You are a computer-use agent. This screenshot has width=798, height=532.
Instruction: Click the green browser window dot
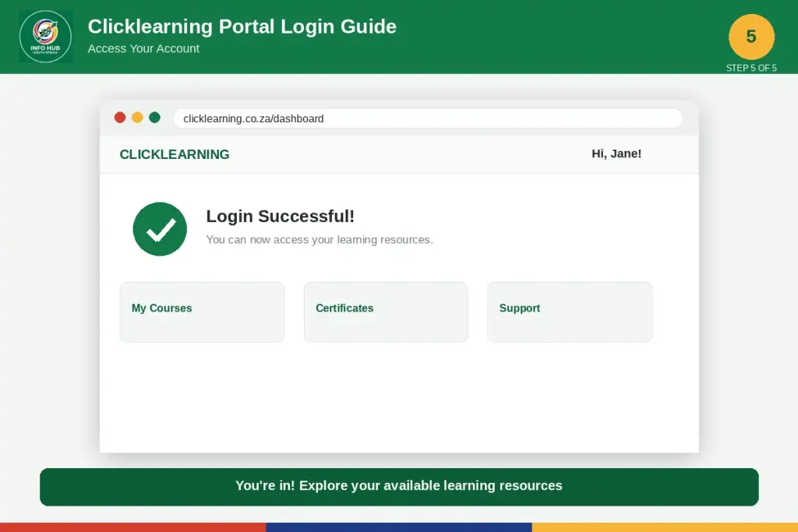pyautogui.click(x=155, y=118)
